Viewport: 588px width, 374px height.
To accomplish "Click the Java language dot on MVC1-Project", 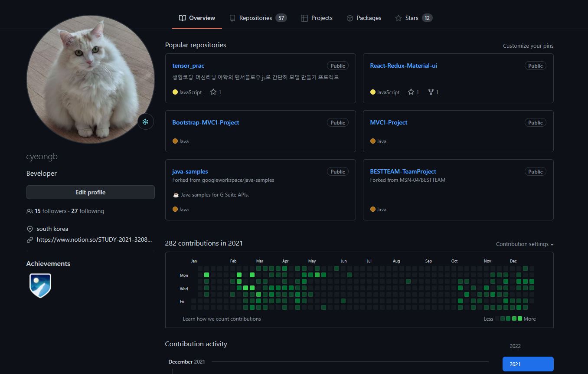I will (373, 141).
